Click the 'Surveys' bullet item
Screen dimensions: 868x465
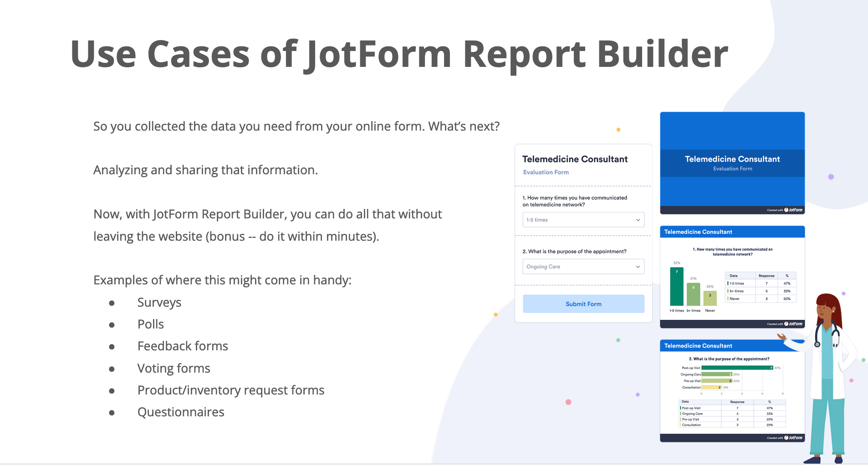(159, 303)
